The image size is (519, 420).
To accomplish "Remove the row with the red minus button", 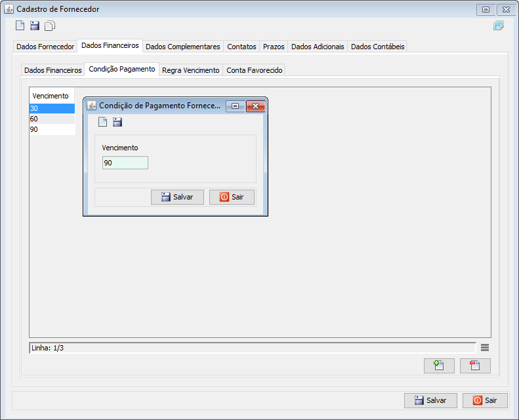I will pyautogui.click(x=475, y=366).
